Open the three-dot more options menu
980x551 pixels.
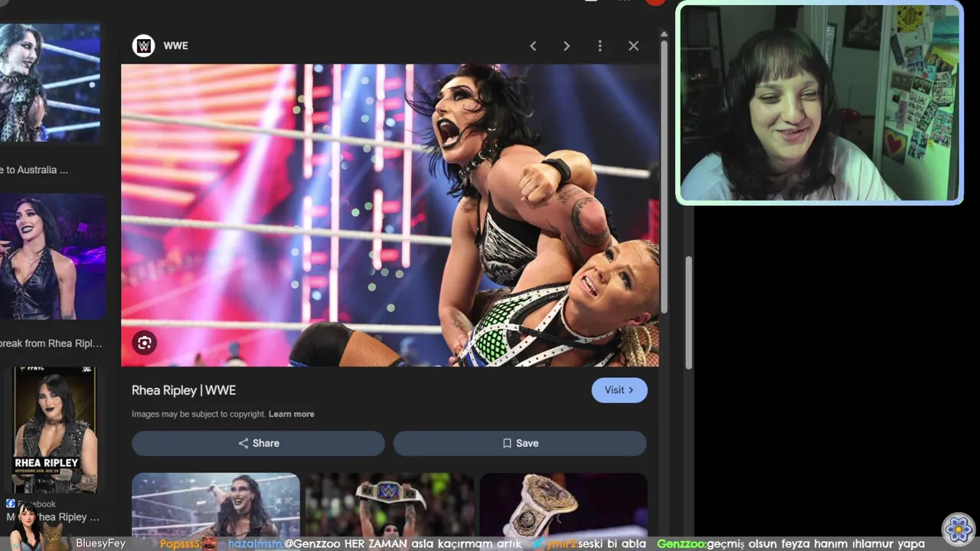[599, 46]
